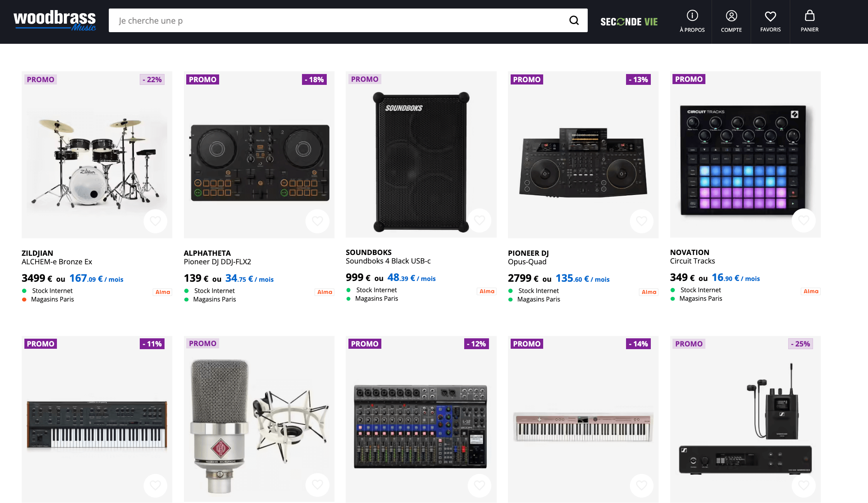The height and width of the screenshot is (503, 868).
Task: Toggle the heart on the Neumann microphone product
Action: [x=317, y=485]
